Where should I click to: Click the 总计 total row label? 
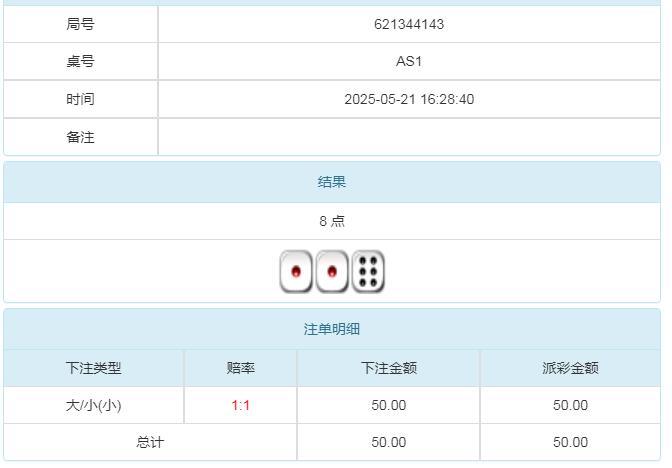(150, 442)
